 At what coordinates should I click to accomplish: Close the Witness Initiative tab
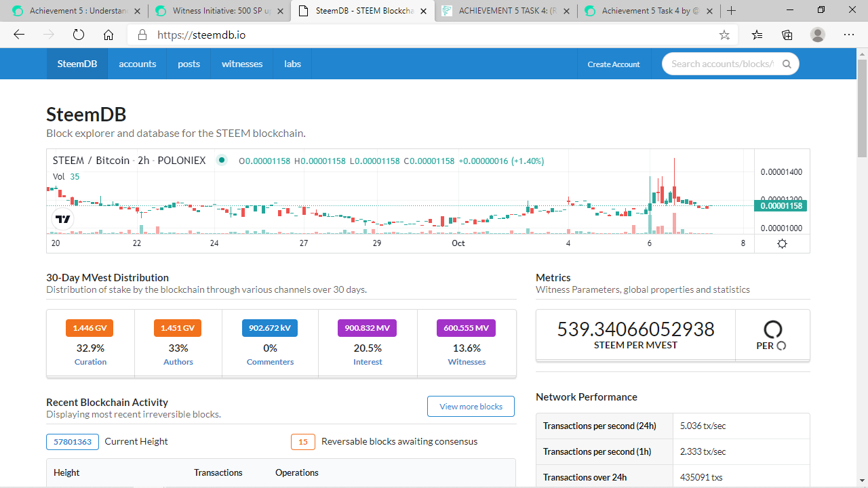point(280,11)
